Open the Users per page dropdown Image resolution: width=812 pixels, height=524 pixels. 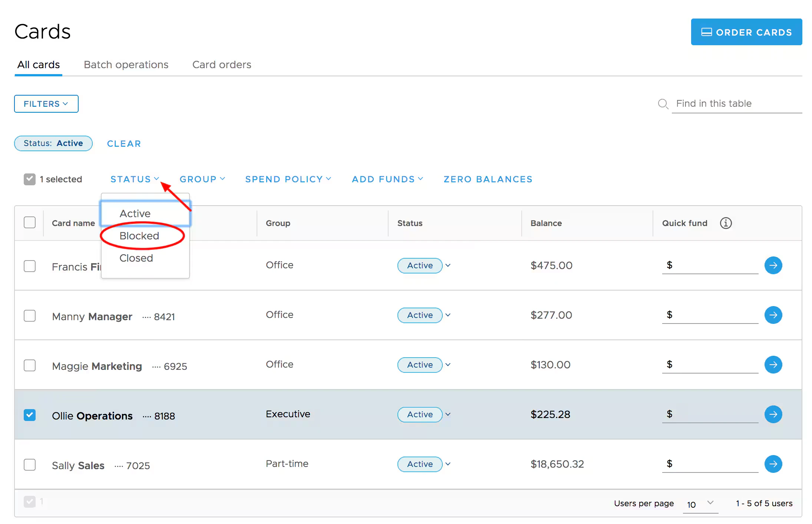pyautogui.click(x=700, y=504)
